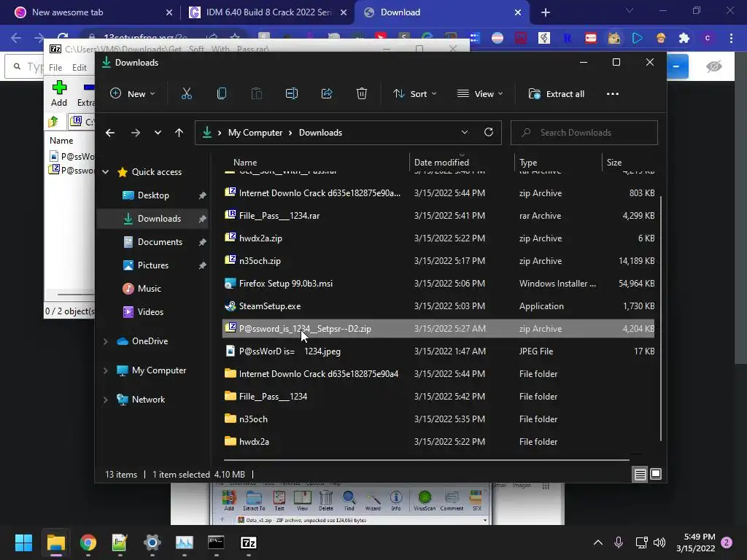Open Edit menu in 7-Zip window

point(79,68)
